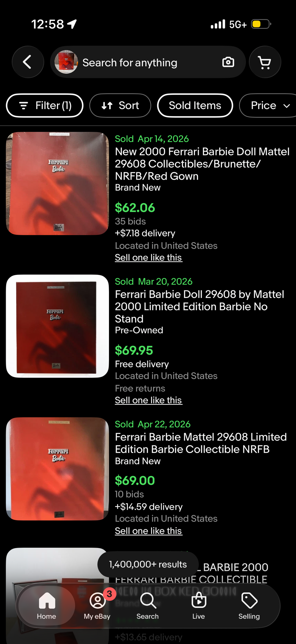
Task: Open the Selling tab
Action: pos(249,606)
